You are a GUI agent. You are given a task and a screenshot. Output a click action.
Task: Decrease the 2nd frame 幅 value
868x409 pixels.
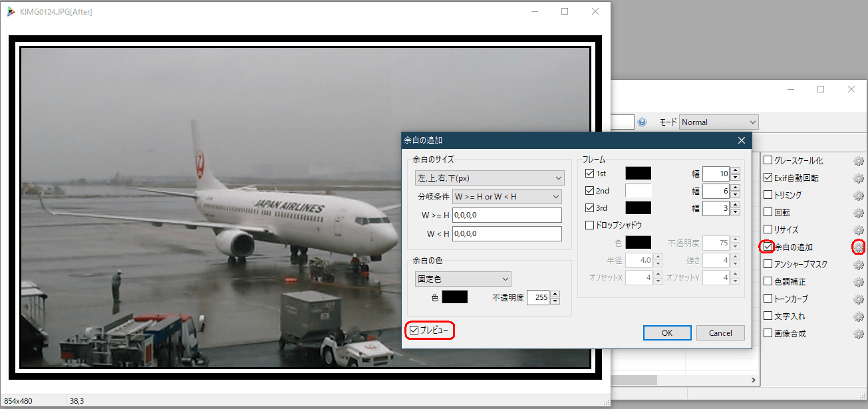click(x=735, y=195)
